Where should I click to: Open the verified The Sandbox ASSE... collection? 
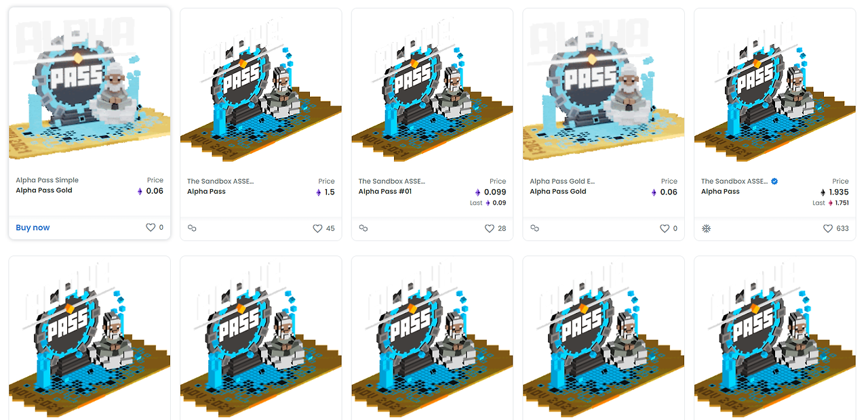[x=734, y=181]
